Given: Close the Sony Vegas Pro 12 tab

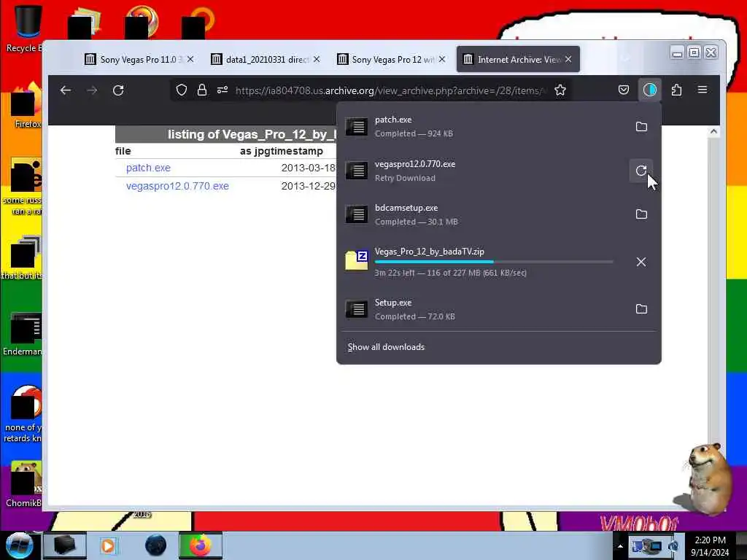Looking at the screenshot, I should click(442, 59).
